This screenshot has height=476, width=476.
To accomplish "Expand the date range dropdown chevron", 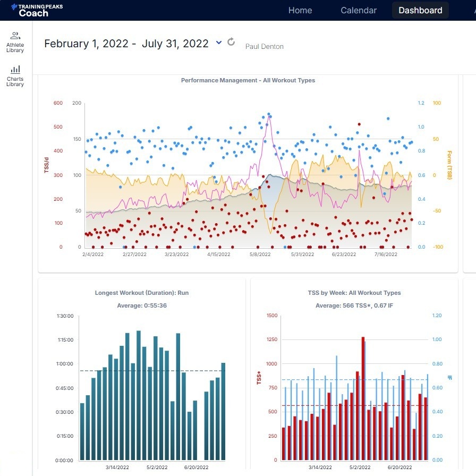I will click(x=219, y=43).
